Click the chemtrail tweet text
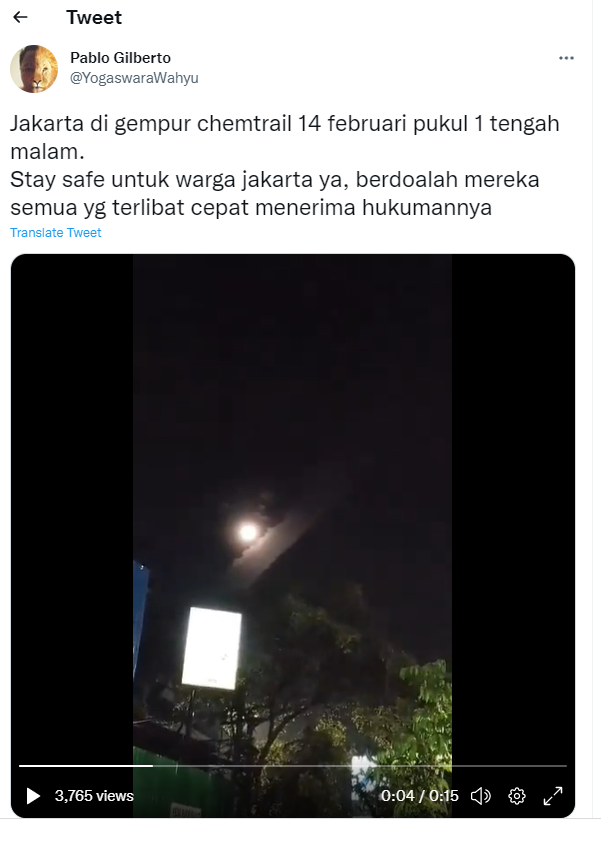The height and width of the screenshot is (855, 601). [285, 165]
